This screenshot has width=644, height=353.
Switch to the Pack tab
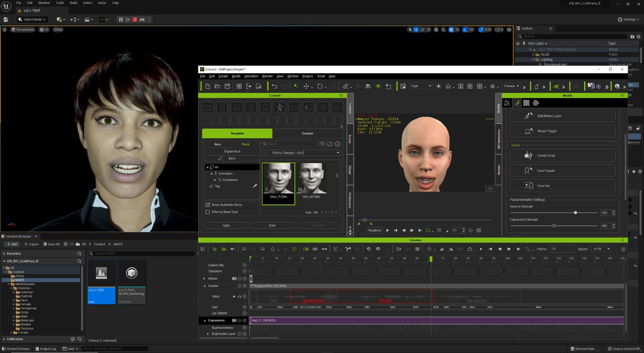coord(245,144)
